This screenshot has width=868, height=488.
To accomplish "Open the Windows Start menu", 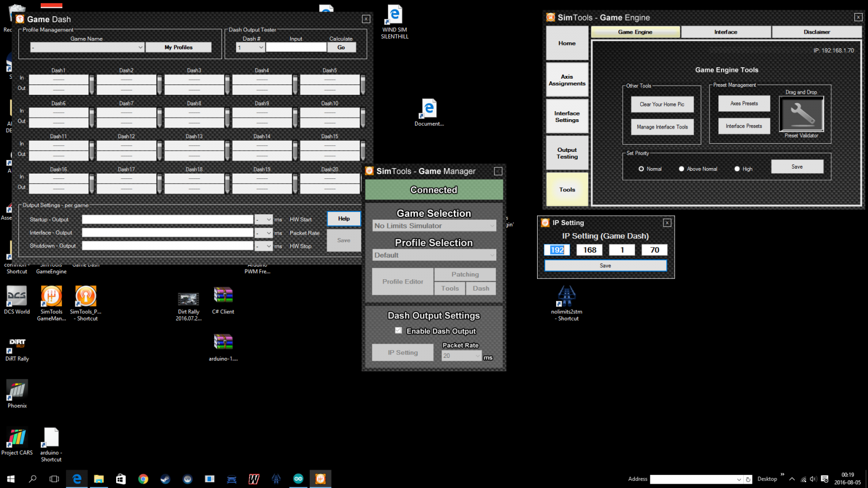I will click(x=10, y=479).
